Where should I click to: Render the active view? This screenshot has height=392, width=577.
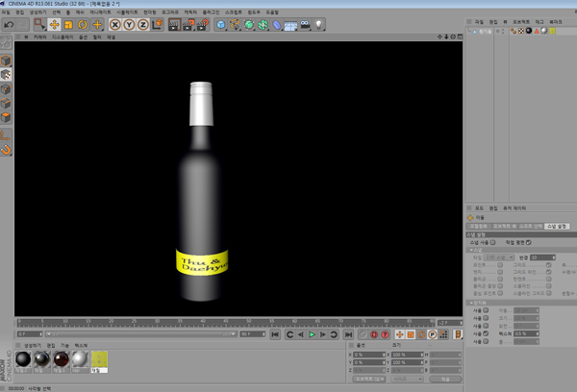tap(174, 25)
